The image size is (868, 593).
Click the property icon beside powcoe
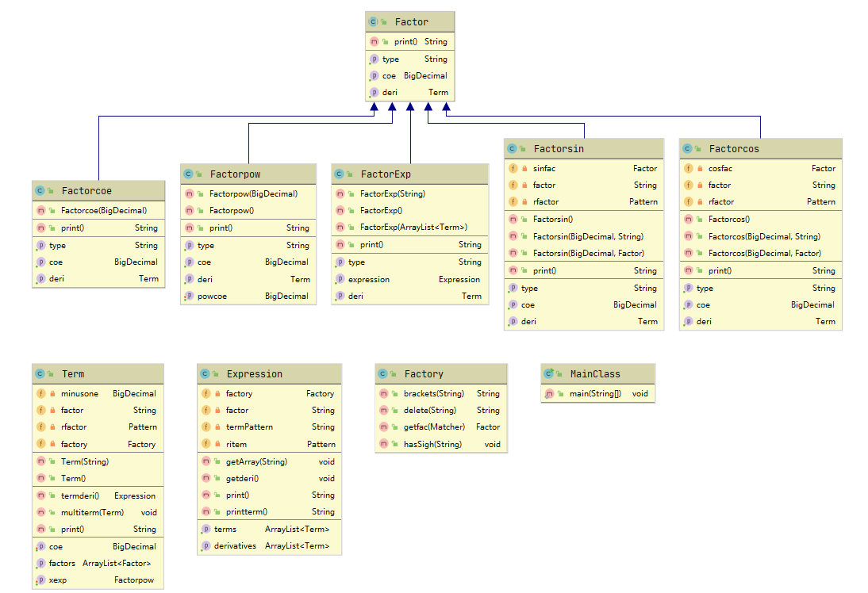(189, 296)
